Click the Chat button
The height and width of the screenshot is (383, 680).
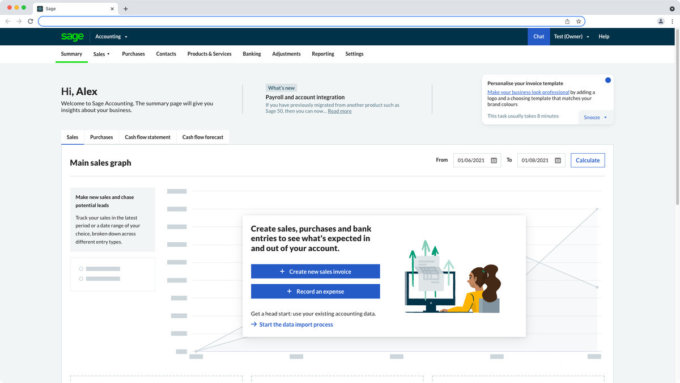click(x=539, y=37)
